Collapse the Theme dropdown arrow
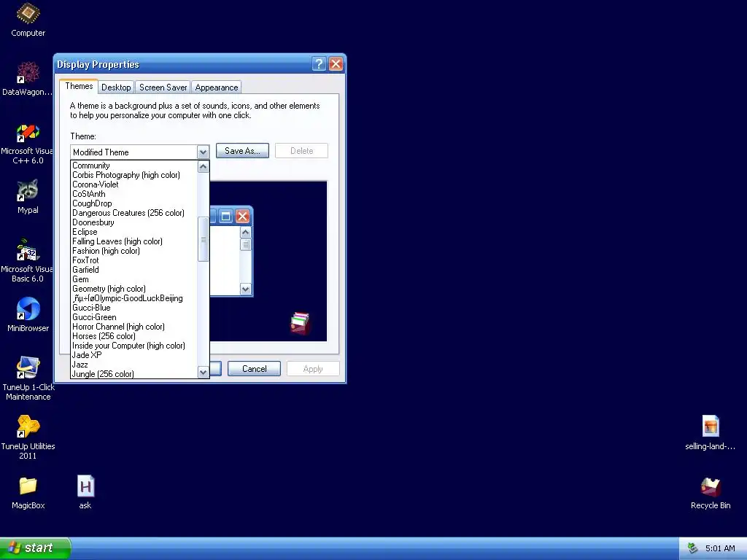Viewport: 747px width, 560px height. [x=203, y=152]
